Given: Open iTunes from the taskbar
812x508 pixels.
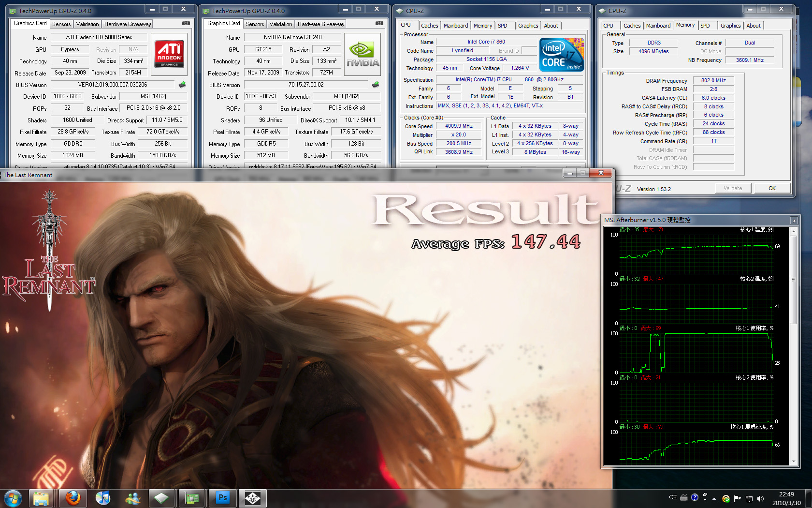Looking at the screenshot, I should [x=102, y=498].
